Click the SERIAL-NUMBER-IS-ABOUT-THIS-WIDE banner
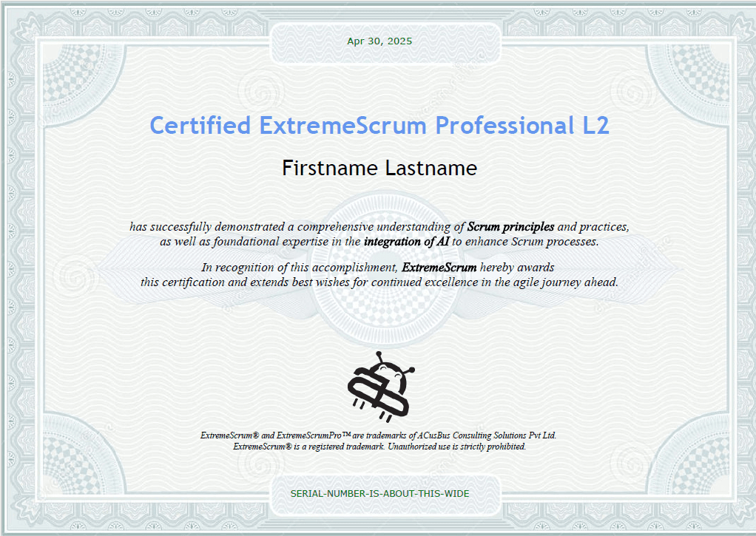This screenshot has height=536, width=756. (x=381, y=493)
